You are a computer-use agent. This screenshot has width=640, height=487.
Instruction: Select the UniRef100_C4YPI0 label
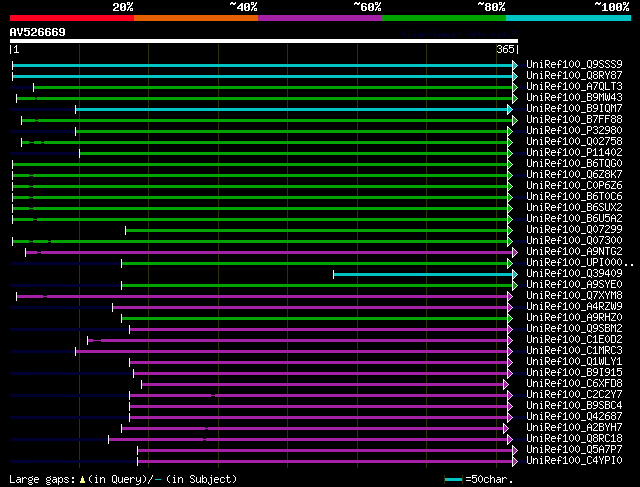pyautogui.click(x=574, y=461)
